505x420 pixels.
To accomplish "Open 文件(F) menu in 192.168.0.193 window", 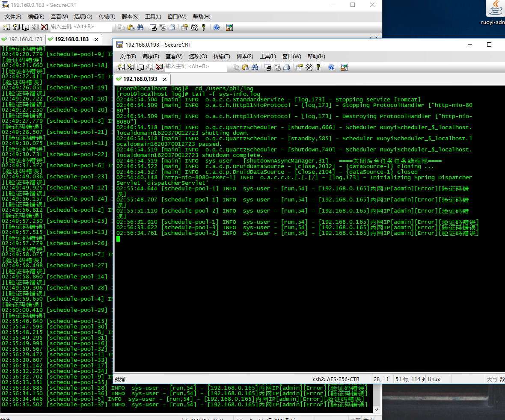I will pos(128,56).
